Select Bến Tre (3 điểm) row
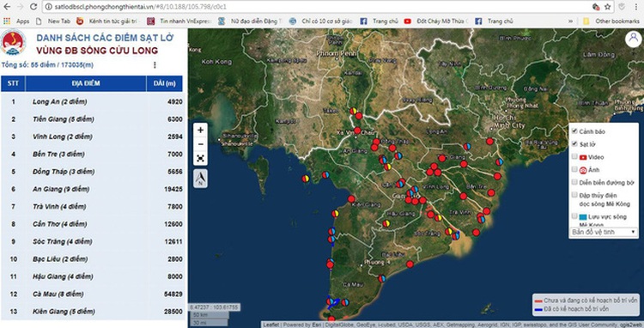The width and height of the screenshot is (644, 328). click(x=92, y=154)
